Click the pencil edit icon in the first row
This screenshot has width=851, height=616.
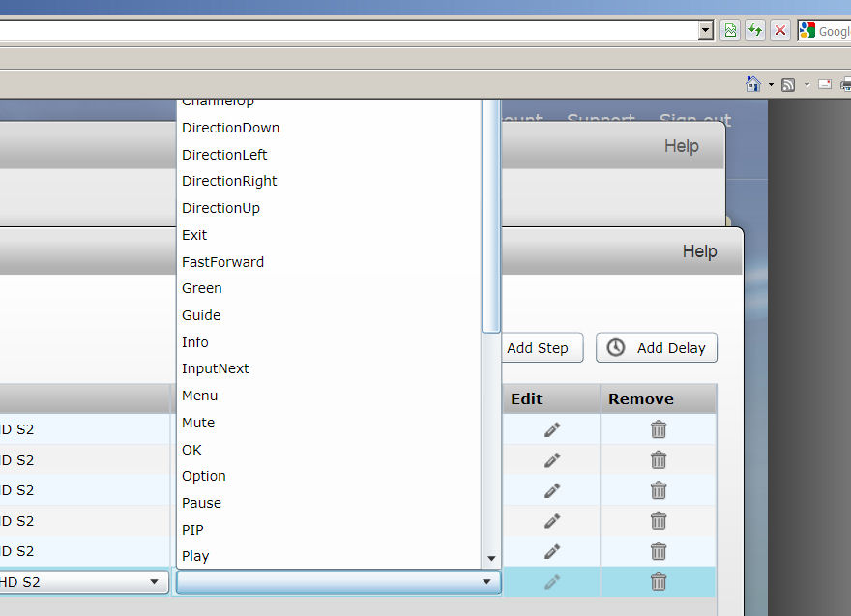point(552,429)
